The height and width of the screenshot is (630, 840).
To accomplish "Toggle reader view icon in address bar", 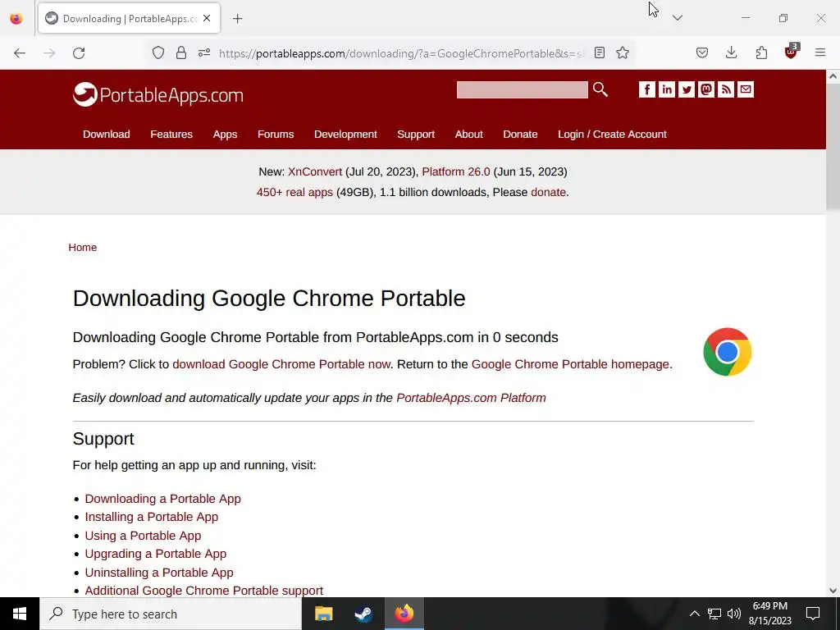I will [600, 52].
